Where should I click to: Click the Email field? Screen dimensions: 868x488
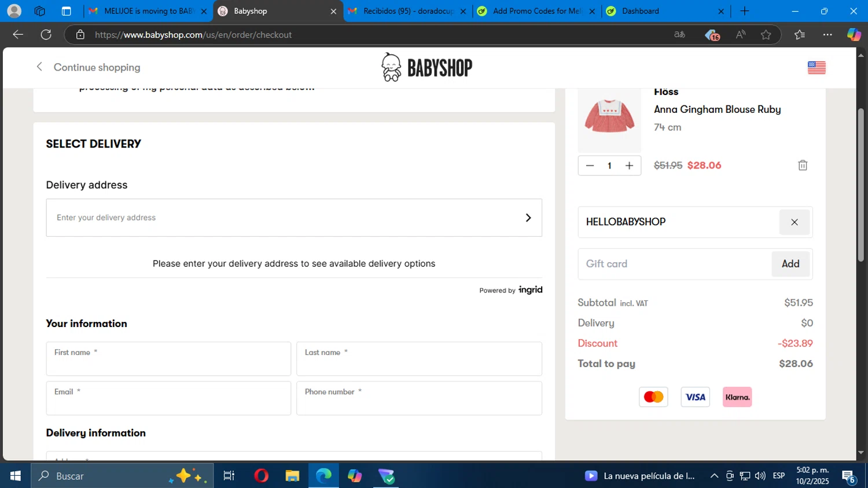pyautogui.click(x=168, y=398)
